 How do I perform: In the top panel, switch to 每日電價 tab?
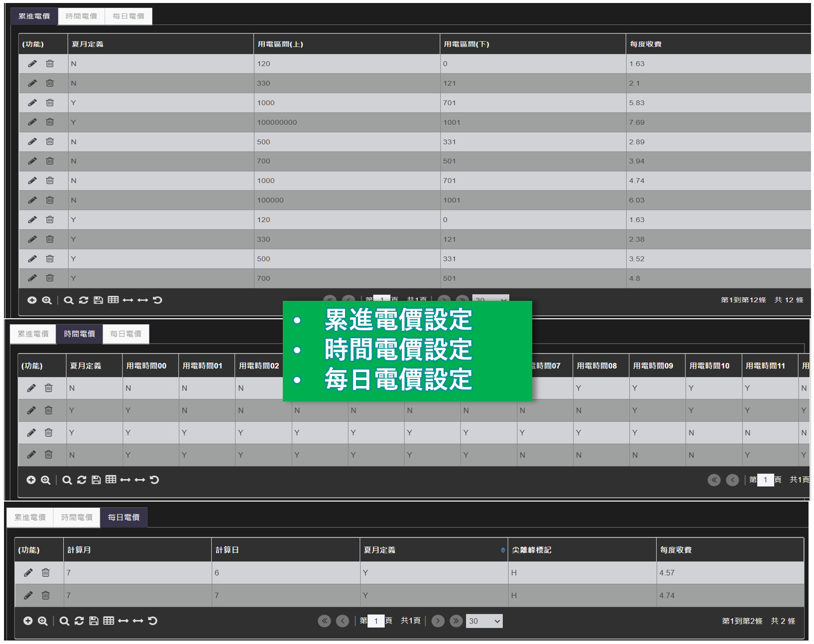point(128,16)
